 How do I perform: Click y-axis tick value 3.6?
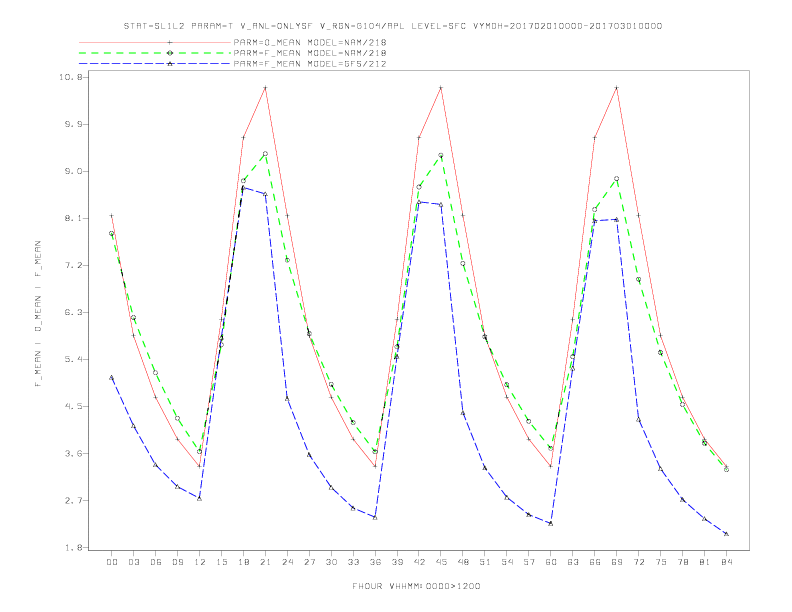(x=73, y=453)
